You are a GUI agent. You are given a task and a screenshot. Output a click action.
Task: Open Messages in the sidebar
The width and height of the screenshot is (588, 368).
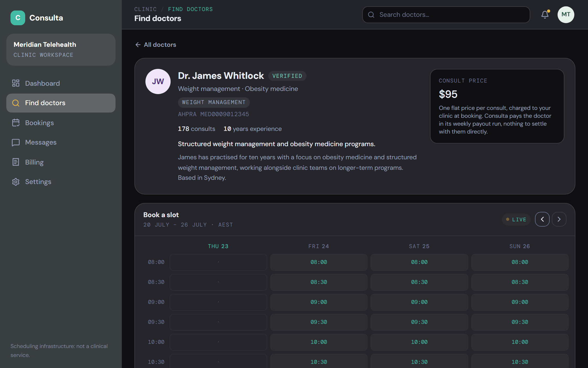(61, 142)
